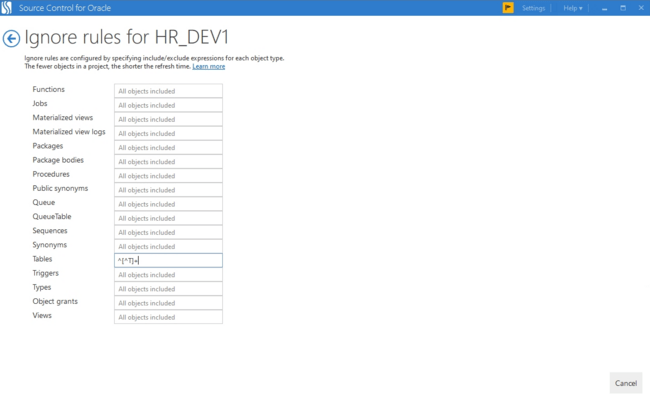
Task: Click the Packages ignore rule input
Action: click(x=168, y=147)
